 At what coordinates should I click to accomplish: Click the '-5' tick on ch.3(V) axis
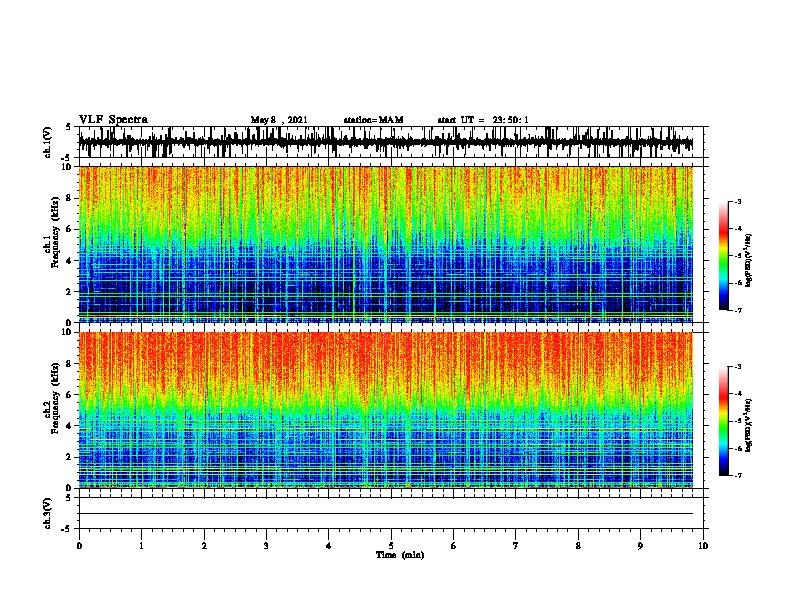(x=67, y=529)
